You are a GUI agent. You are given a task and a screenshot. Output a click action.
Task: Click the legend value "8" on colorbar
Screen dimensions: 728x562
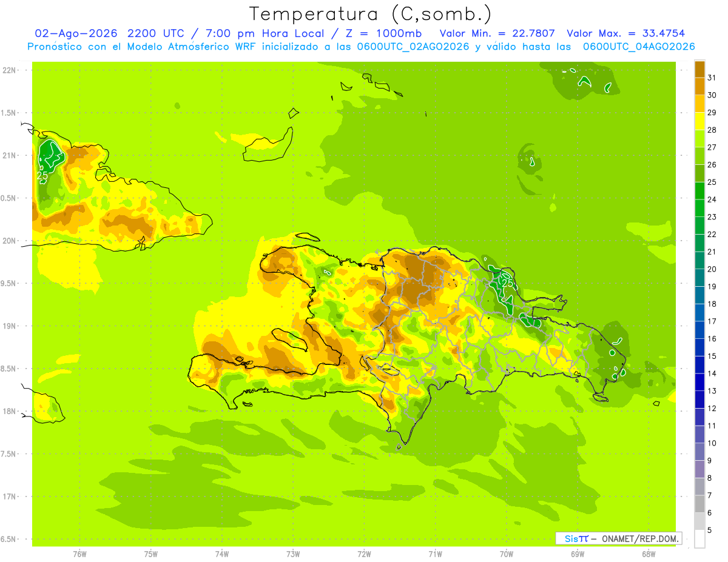(x=710, y=478)
